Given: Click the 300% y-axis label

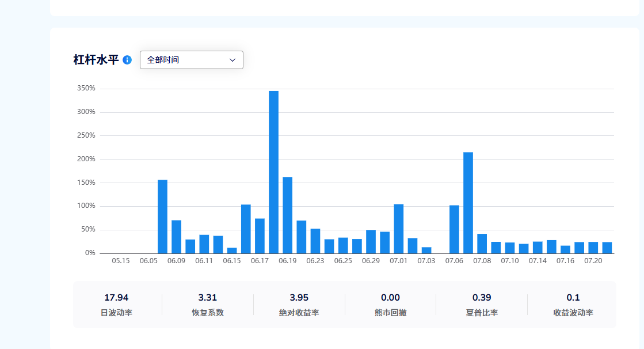Looking at the screenshot, I should 86,112.
